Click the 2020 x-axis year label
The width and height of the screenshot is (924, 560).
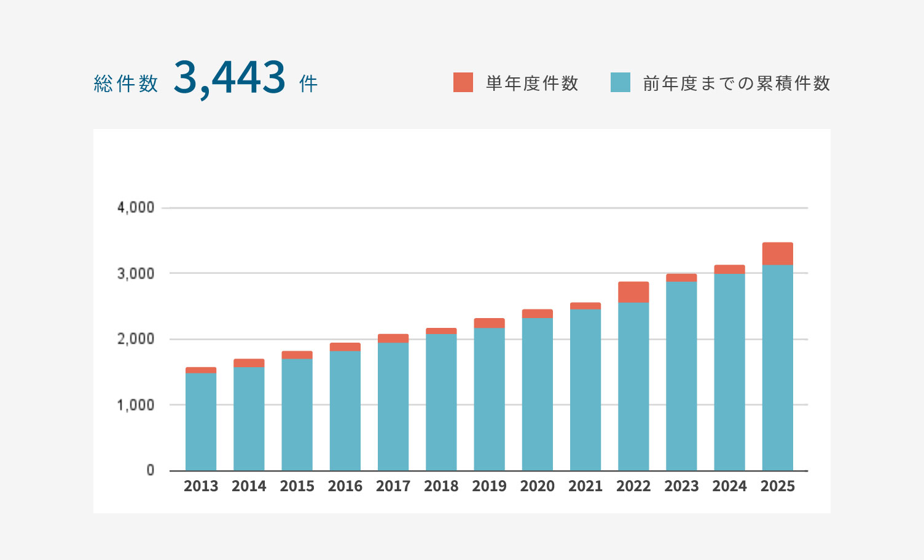pyautogui.click(x=537, y=486)
